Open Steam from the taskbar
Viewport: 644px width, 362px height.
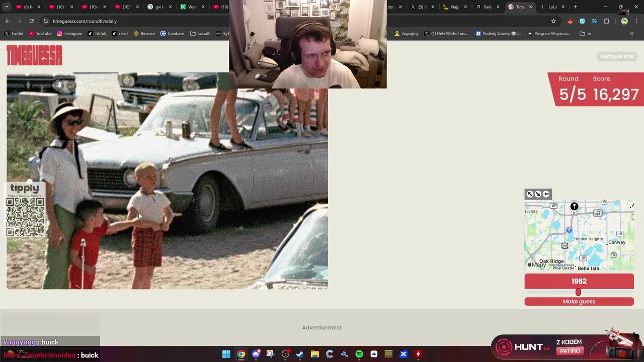tap(300, 354)
